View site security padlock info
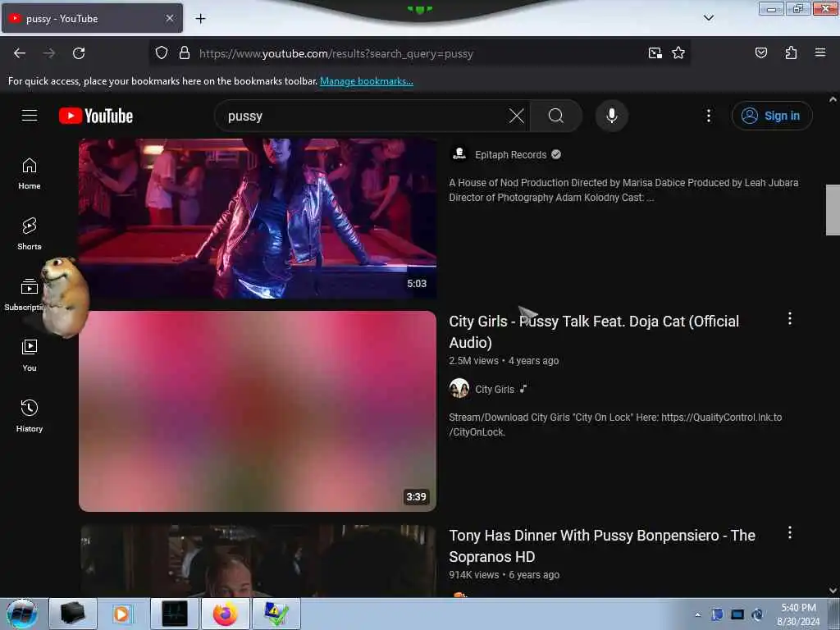 185,53
